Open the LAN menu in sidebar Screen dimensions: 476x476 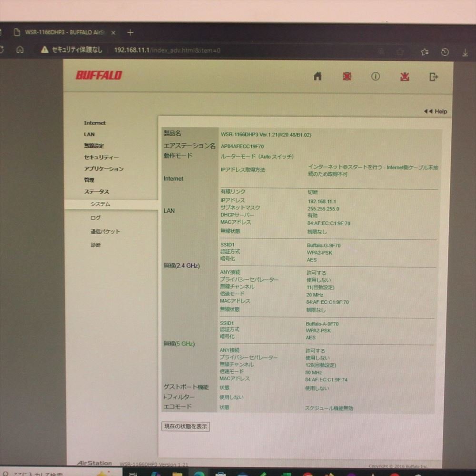[89, 134]
